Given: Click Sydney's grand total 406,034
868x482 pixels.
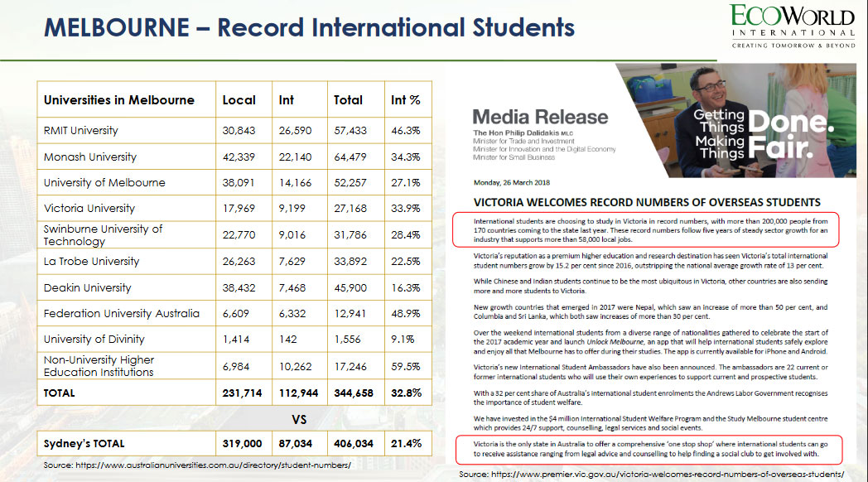Looking at the screenshot, I should (x=354, y=444).
